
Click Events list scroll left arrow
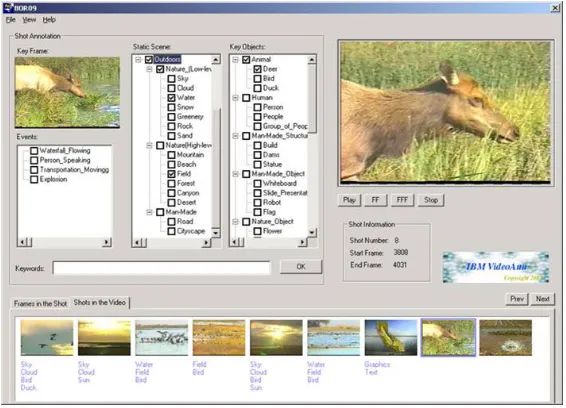[x=22, y=242]
